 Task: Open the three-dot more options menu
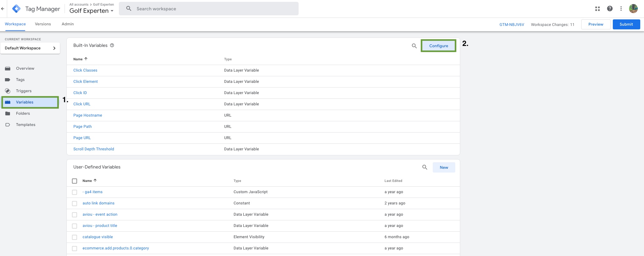(x=621, y=9)
